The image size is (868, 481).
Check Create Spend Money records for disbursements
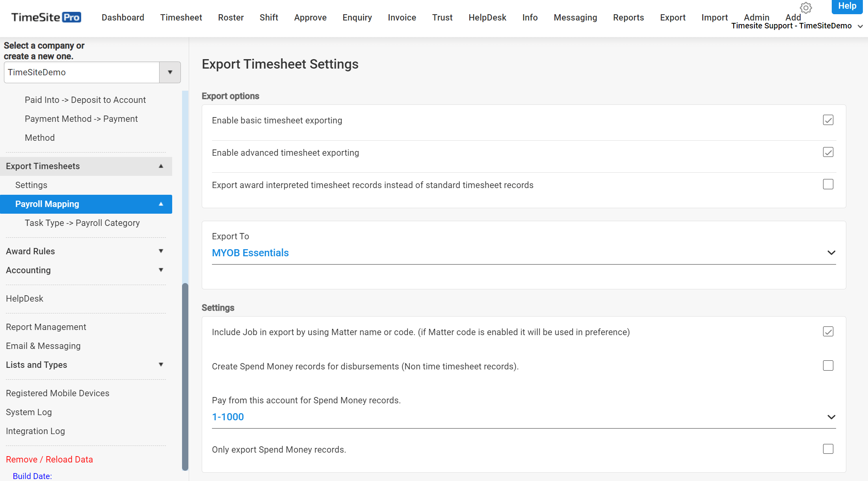[828, 365]
